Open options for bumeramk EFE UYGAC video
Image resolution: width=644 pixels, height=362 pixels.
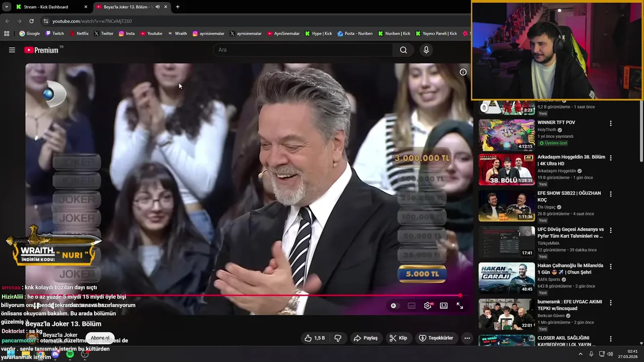(611, 302)
